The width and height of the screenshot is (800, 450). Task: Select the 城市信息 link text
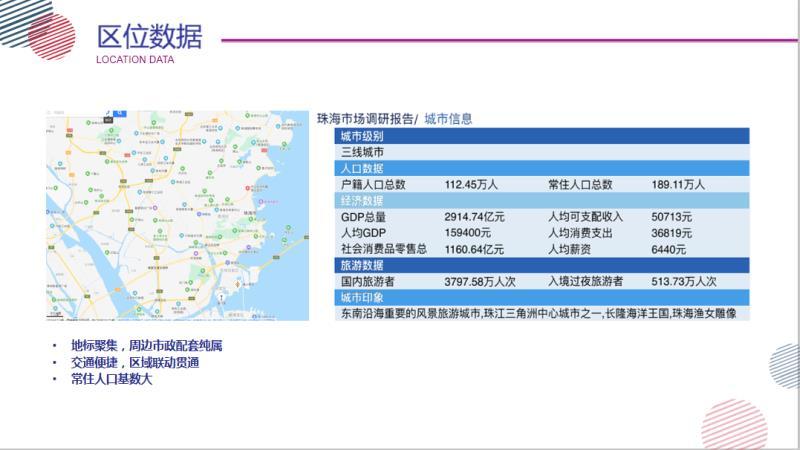click(x=448, y=118)
